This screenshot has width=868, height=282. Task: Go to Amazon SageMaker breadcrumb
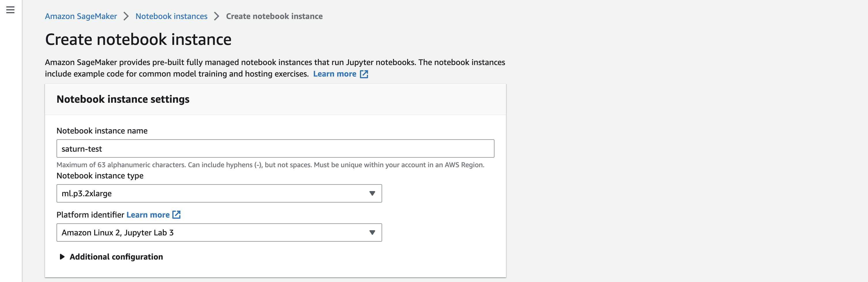pos(81,16)
